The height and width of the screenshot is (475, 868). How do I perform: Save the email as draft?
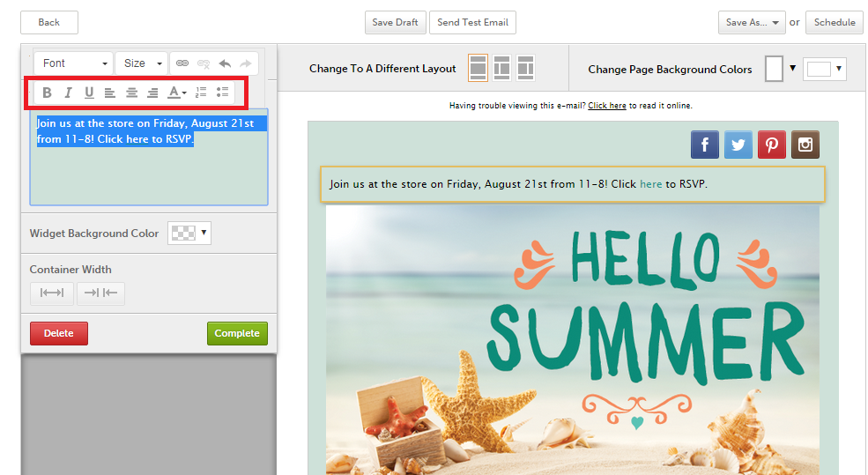pyautogui.click(x=396, y=23)
